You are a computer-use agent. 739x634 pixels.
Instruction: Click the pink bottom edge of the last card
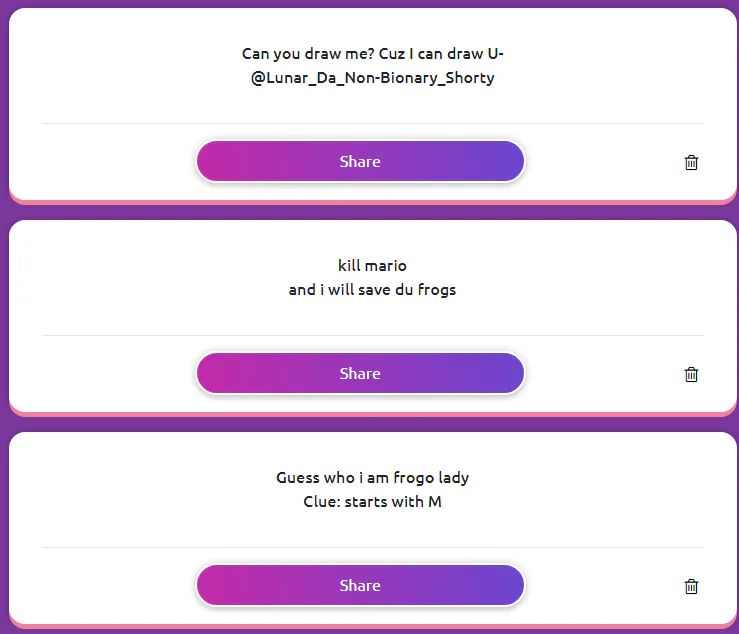373,626
